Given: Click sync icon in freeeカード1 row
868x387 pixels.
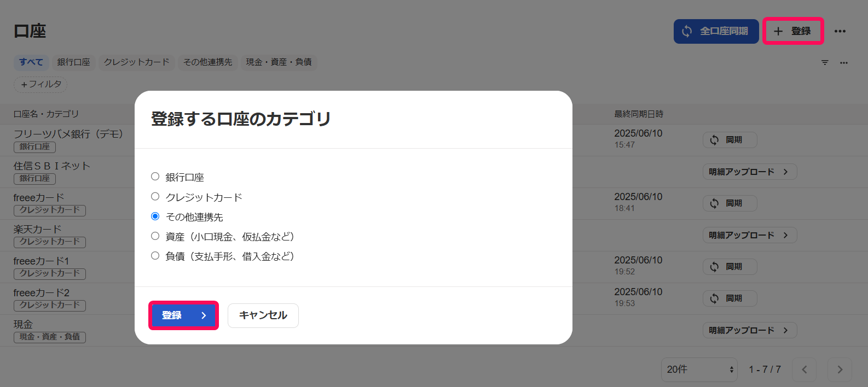Looking at the screenshot, I should point(714,267).
